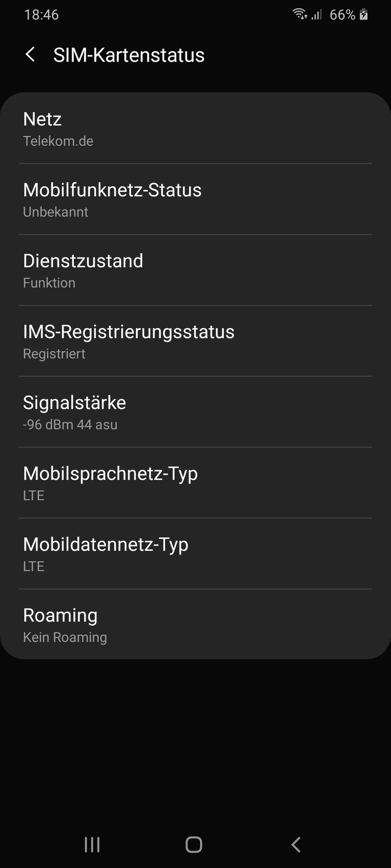
Task: Tap the Roaming entry
Action: point(195,624)
